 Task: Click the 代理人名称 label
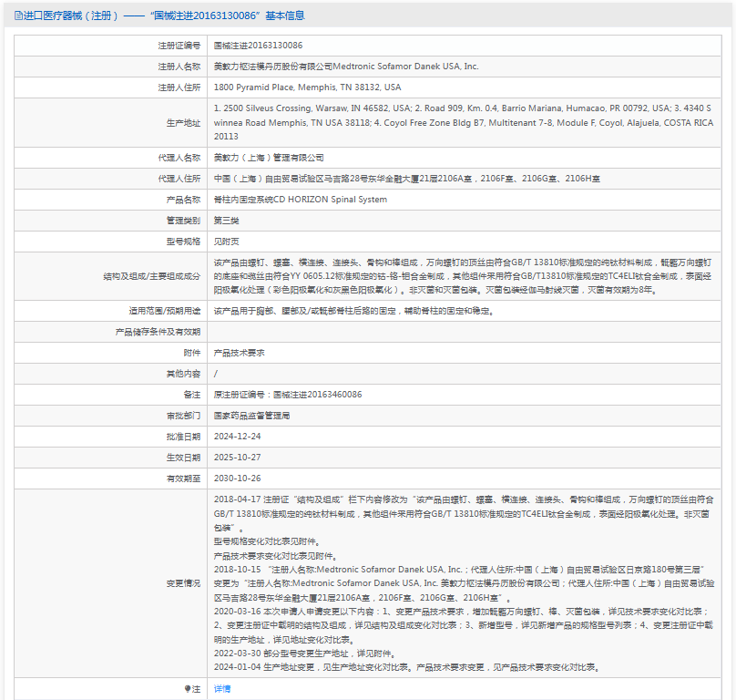(x=179, y=158)
